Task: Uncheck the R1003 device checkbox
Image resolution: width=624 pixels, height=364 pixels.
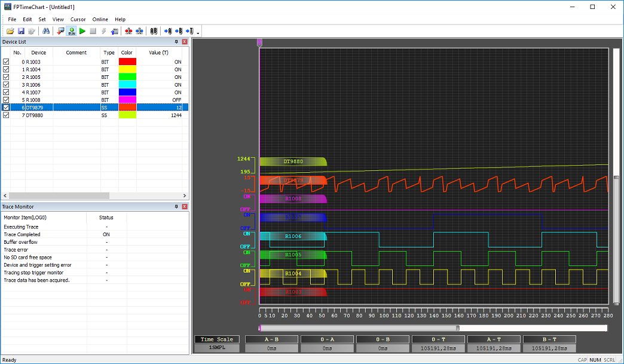Action: tap(6, 62)
